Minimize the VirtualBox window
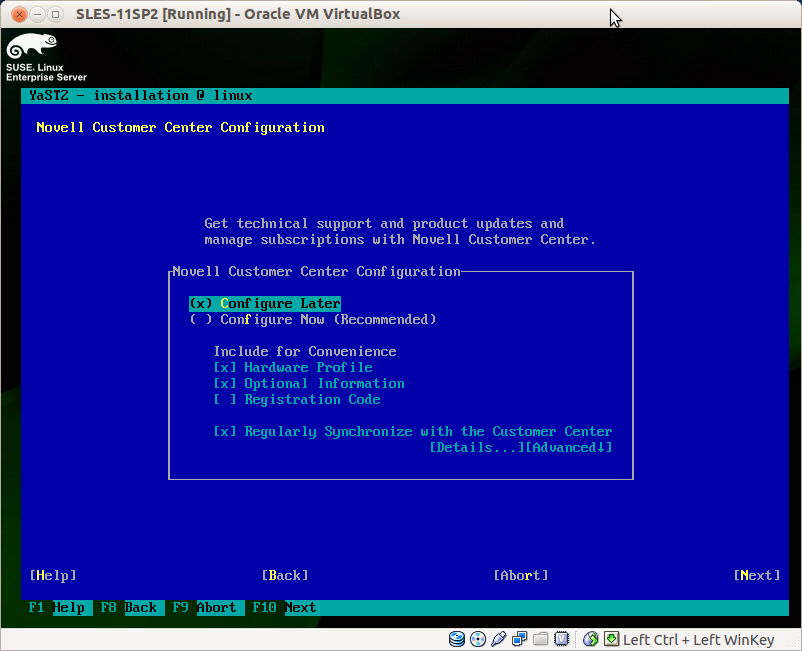Viewport: 802px width, 651px height. click(x=37, y=14)
